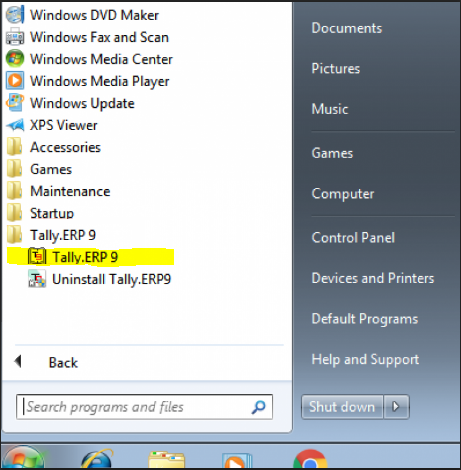Click the Back arrow icon
Viewport: 461px width, 470px height.
click(18, 362)
